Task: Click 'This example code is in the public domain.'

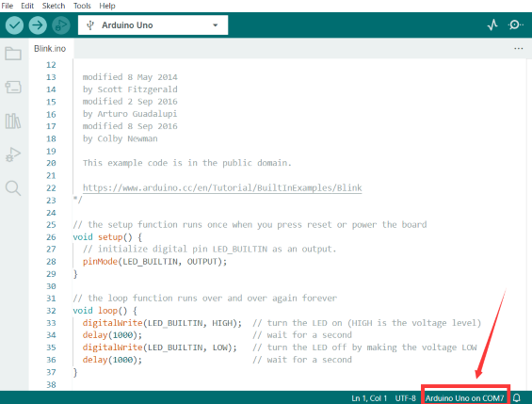Action: pyautogui.click(x=187, y=163)
